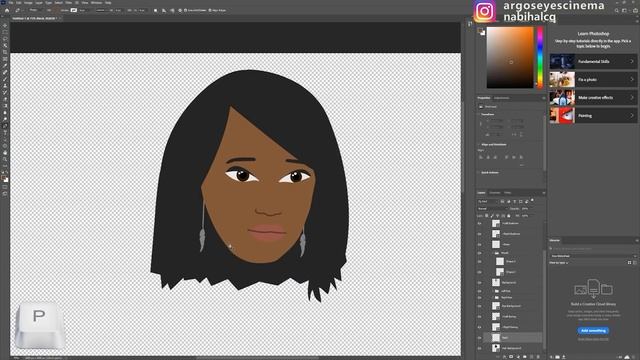Toggle Align Edges checkbox

coord(210,10)
